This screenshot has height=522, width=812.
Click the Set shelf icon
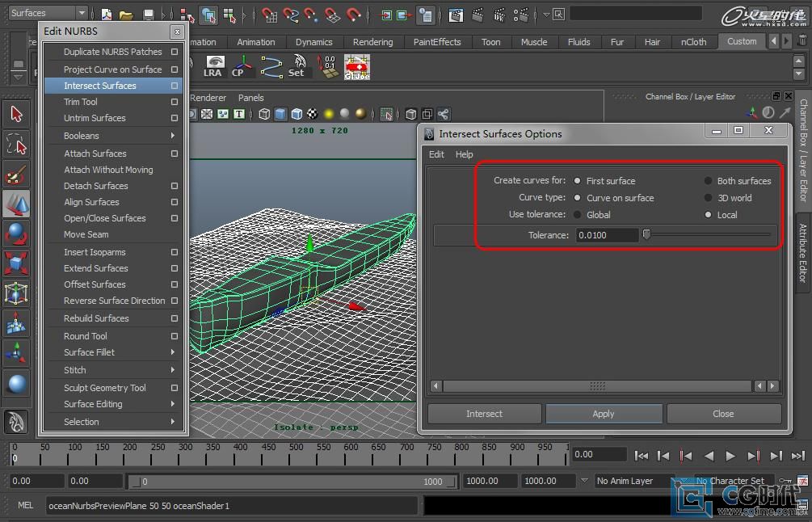click(298, 67)
